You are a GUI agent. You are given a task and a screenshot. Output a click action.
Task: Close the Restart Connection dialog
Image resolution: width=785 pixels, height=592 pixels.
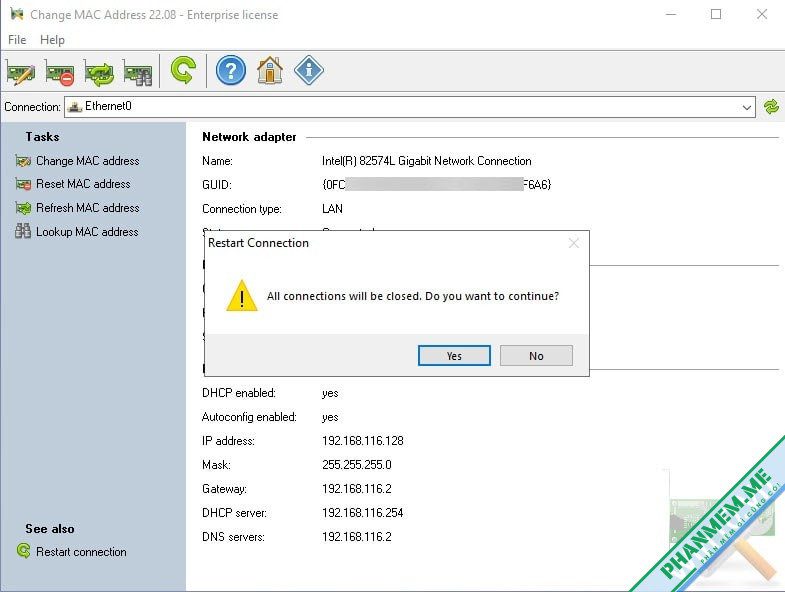pyautogui.click(x=574, y=243)
